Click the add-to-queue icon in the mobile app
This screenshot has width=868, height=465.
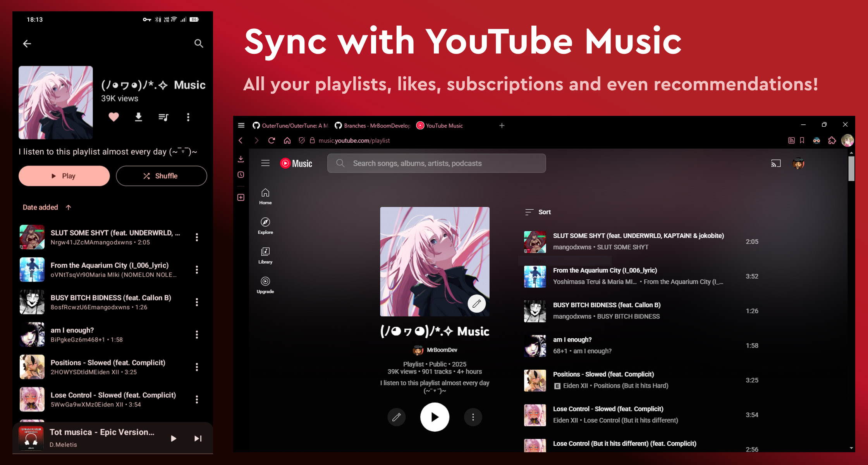tap(163, 117)
